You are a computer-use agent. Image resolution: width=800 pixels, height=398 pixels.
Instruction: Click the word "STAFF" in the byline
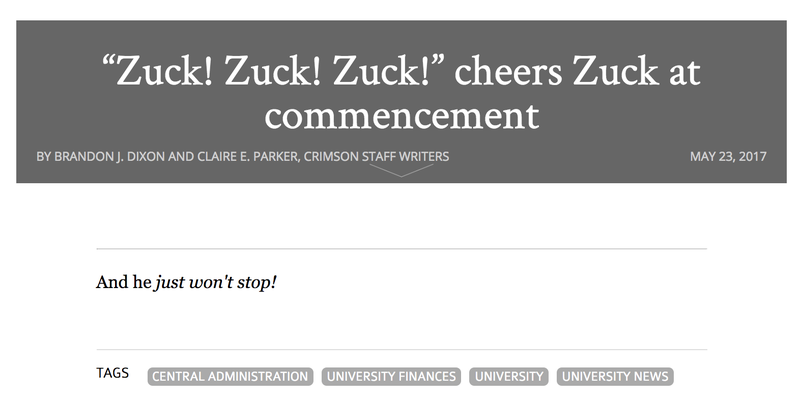(379, 157)
